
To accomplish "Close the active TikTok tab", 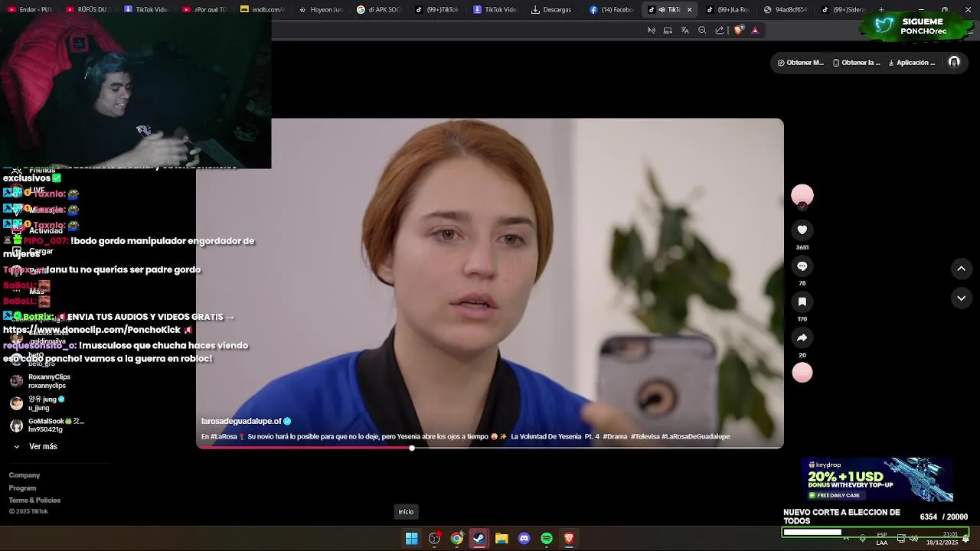I will [689, 10].
